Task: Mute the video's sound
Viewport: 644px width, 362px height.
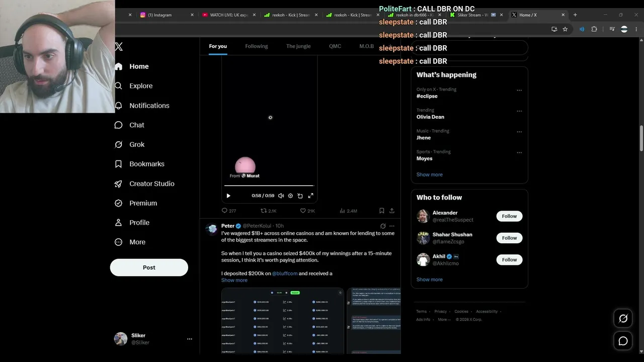Action: tap(281, 196)
